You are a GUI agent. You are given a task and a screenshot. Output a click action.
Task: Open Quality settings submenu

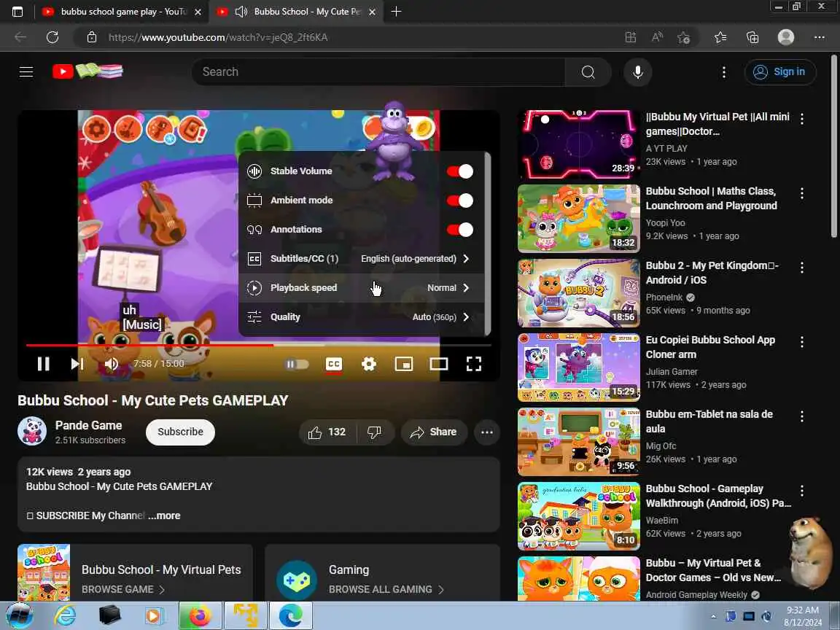pyautogui.click(x=361, y=317)
